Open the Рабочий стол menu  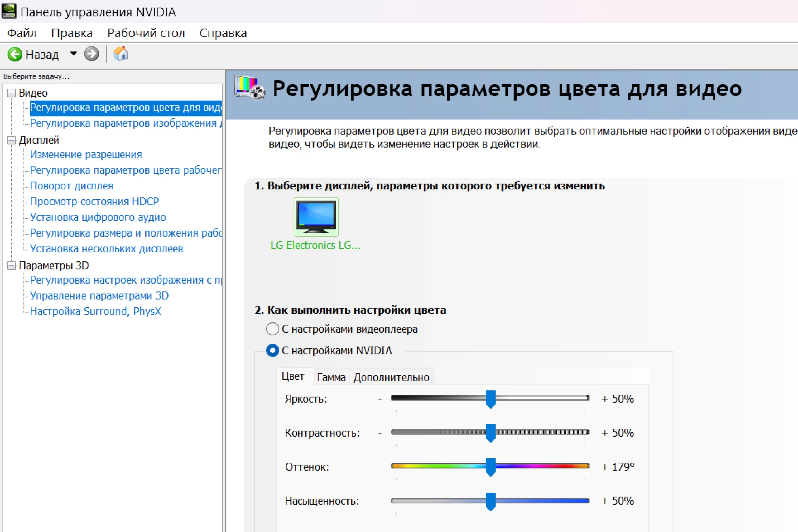[146, 33]
